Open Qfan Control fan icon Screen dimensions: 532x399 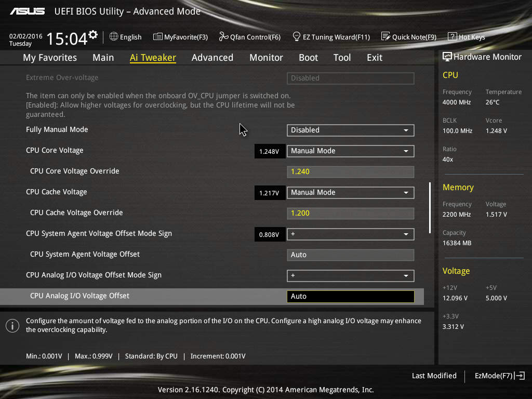[x=223, y=36]
